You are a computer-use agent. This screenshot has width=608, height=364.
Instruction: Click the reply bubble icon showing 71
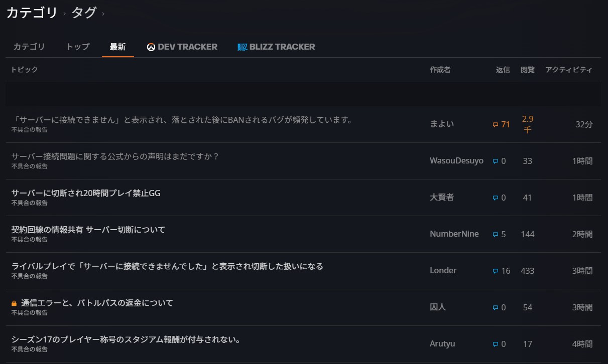pos(496,125)
